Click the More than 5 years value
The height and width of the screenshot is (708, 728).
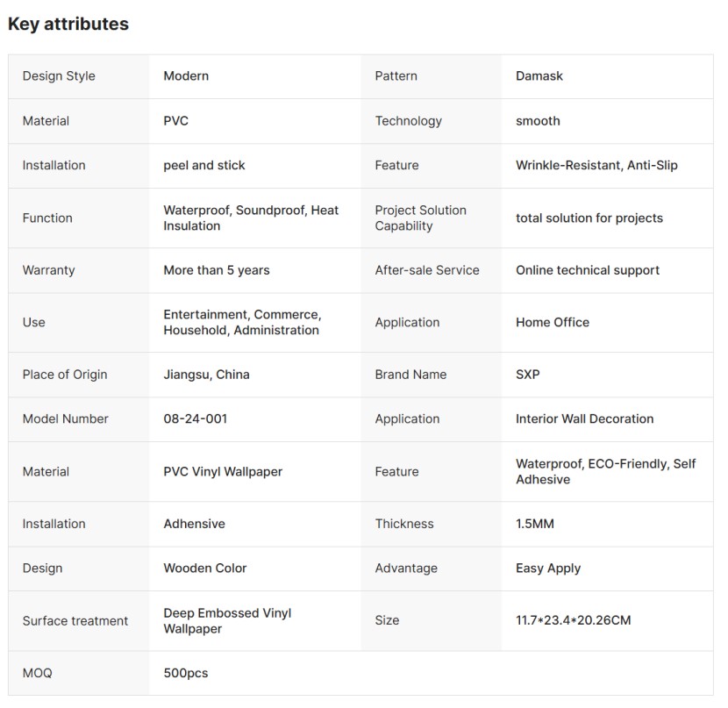pos(216,270)
